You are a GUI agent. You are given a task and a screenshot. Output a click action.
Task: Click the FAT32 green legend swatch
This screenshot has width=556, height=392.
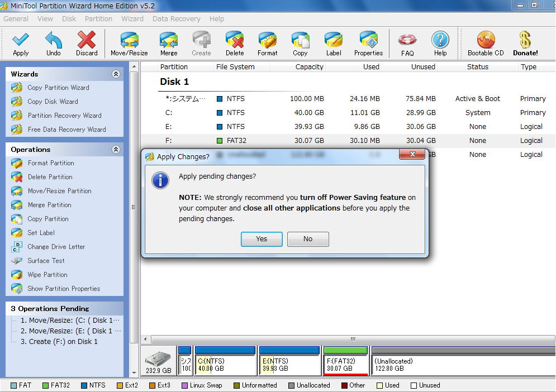point(45,386)
